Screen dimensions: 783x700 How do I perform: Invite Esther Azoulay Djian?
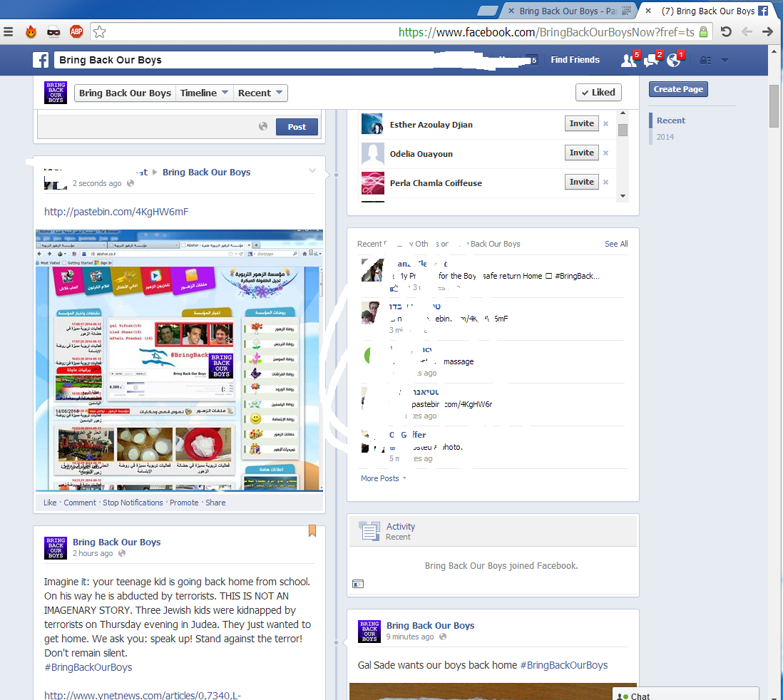(x=581, y=123)
